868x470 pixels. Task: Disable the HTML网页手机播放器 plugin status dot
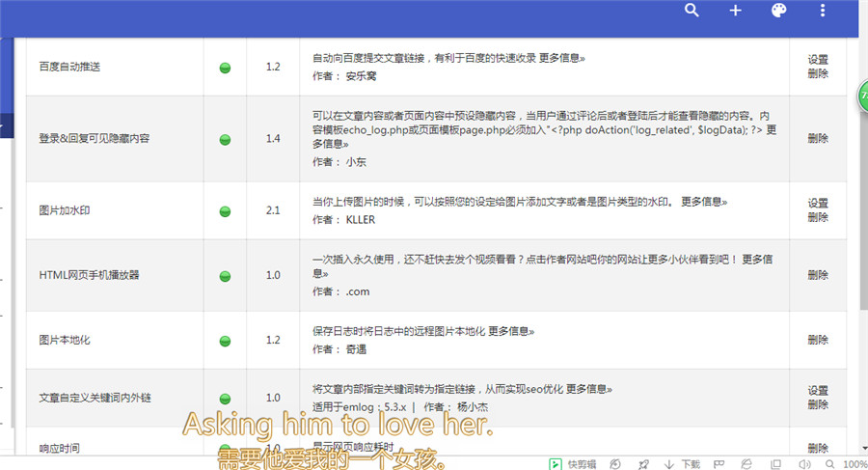click(x=225, y=276)
